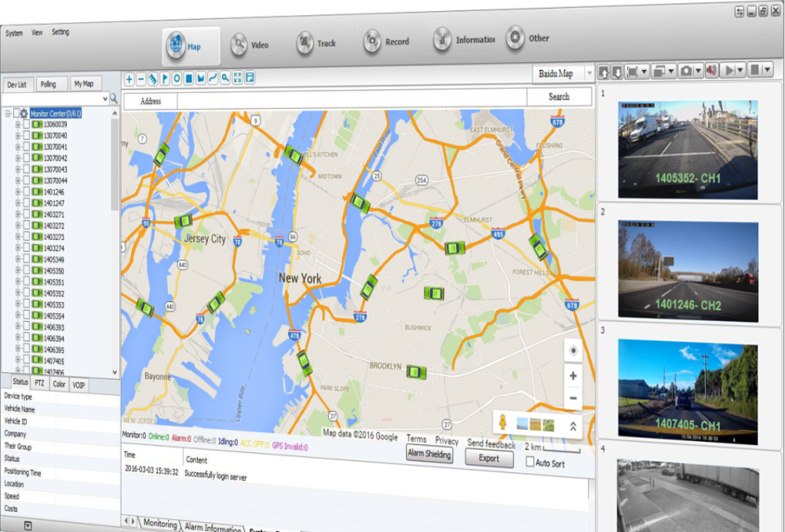
Task: Open the View menu
Action: click(37, 32)
